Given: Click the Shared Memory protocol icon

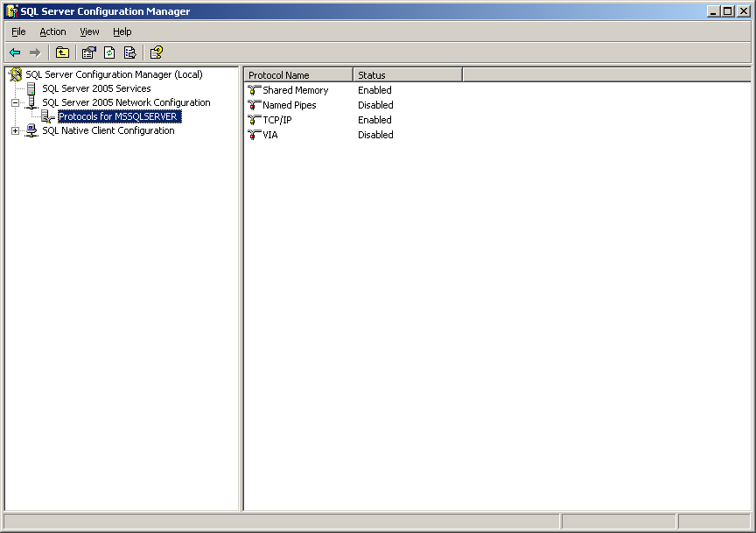Looking at the screenshot, I should 254,90.
